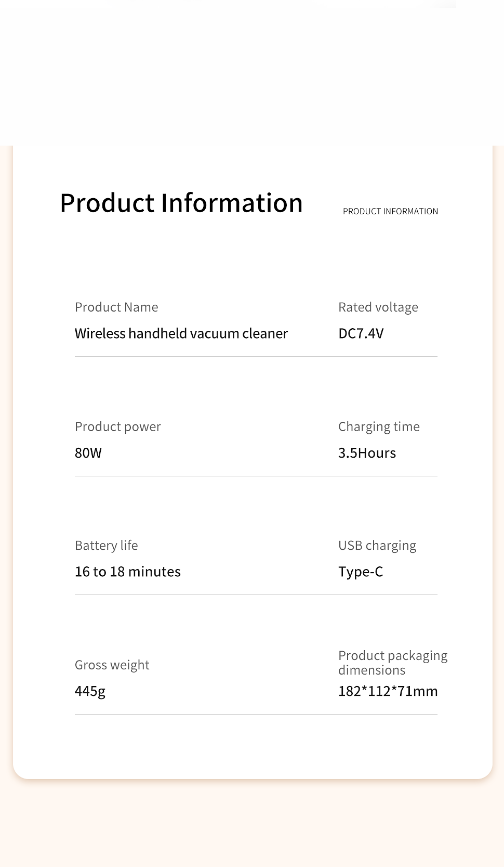Click Product packaging dimensions label
Image resolution: width=504 pixels, height=867 pixels.
[x=392, y=663]
